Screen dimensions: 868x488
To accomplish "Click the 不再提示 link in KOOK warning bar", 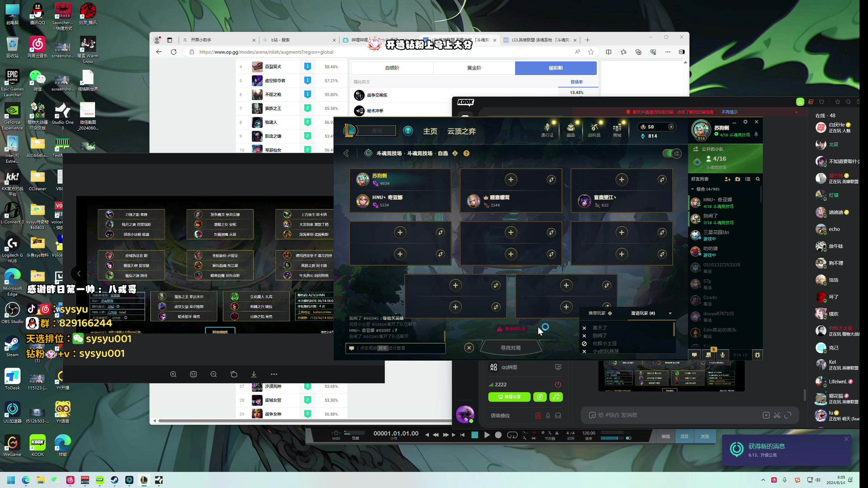I will coord(729,112).
